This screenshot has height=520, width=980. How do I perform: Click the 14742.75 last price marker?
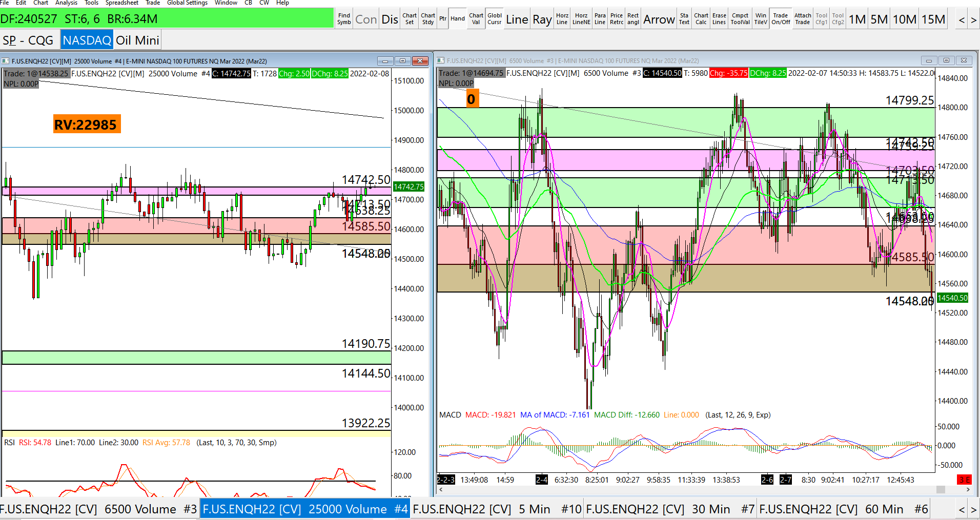coord(409,186)
